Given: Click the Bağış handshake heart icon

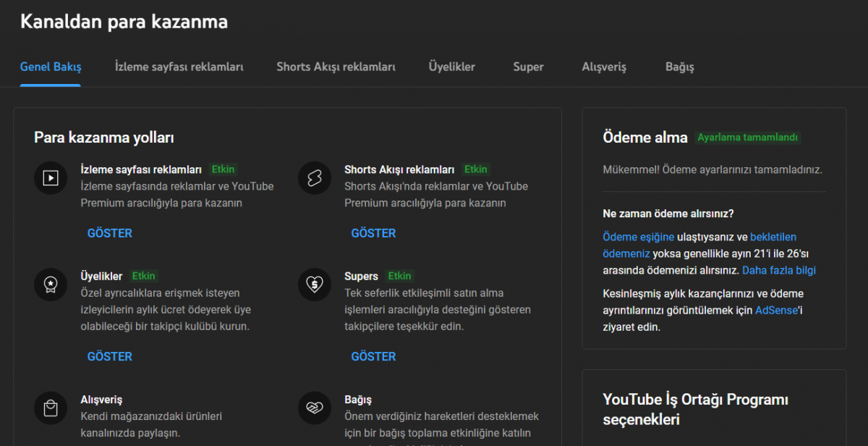Looking at the screenshot, I should (315, 408).
